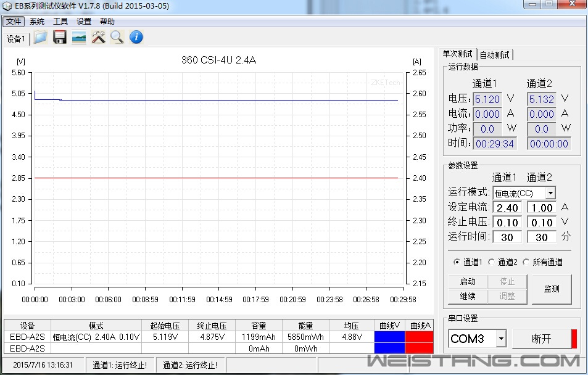Click the status bar date 2015/7/16 13:16:31
Viewport: 588px width, 375px height.
pos(43,365)
